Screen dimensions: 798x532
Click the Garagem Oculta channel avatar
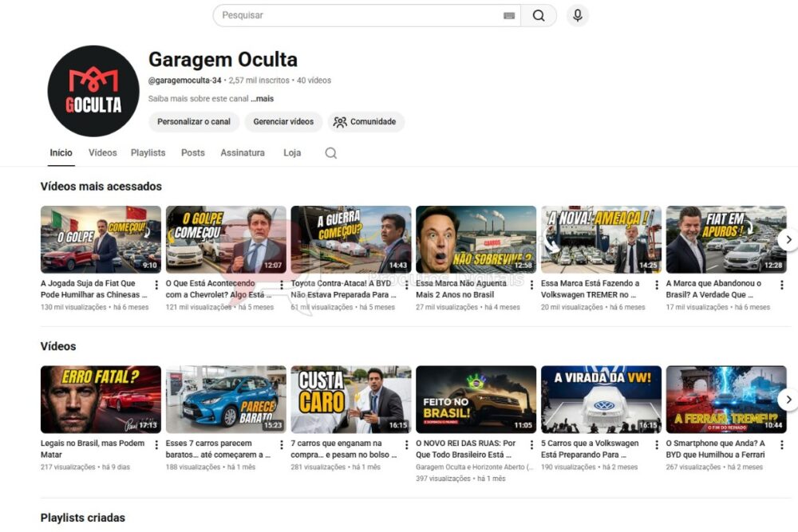[93, 91]
